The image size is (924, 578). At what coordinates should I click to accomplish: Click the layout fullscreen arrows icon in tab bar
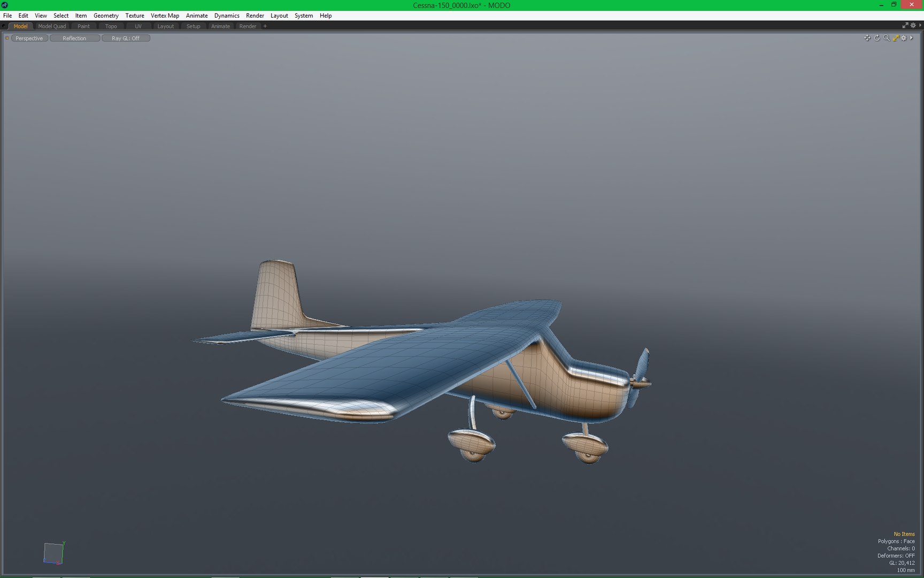click(x=905, y=26)
